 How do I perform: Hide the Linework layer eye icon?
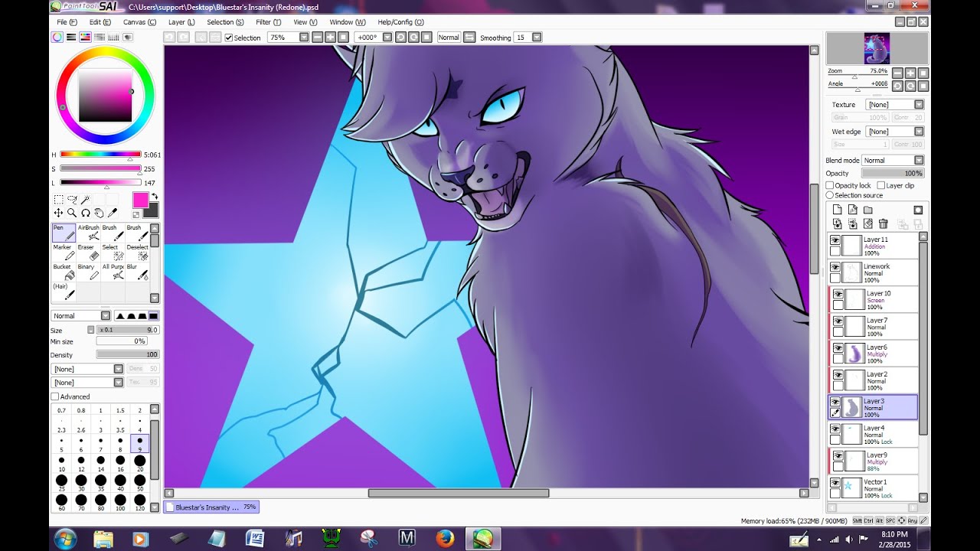tap(835, 267)
